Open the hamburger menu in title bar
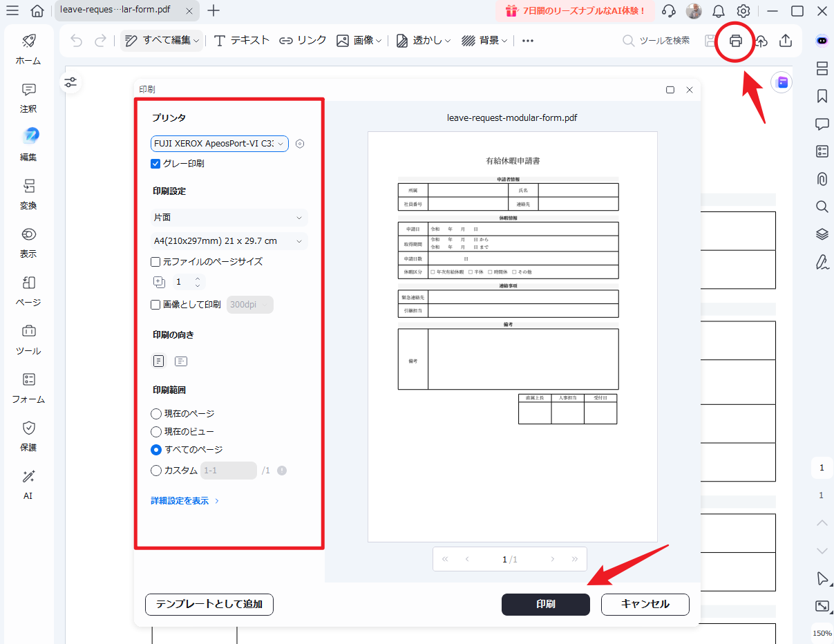This screenshot has height=644, width=834. coord(12,11)
